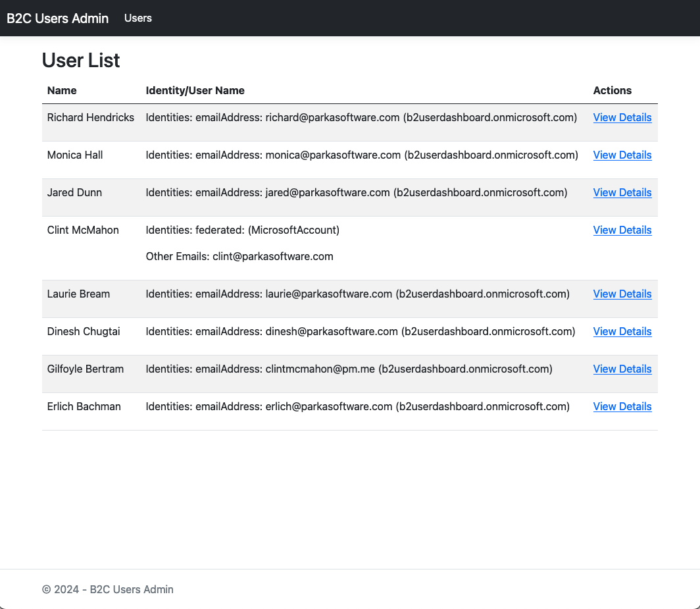Open View Details for Clint McMahon
This screenshot has width=700, height=609.
click(x=622, y=230)
